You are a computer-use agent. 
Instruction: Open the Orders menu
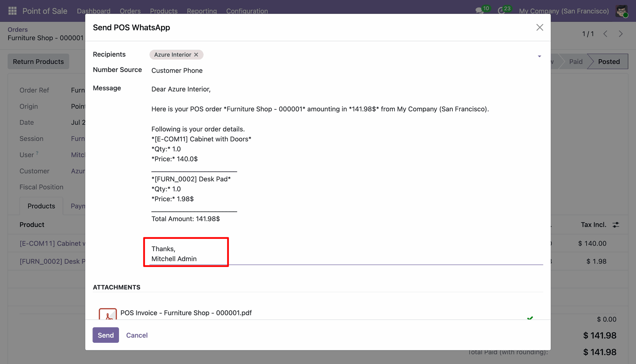[130, 11]
